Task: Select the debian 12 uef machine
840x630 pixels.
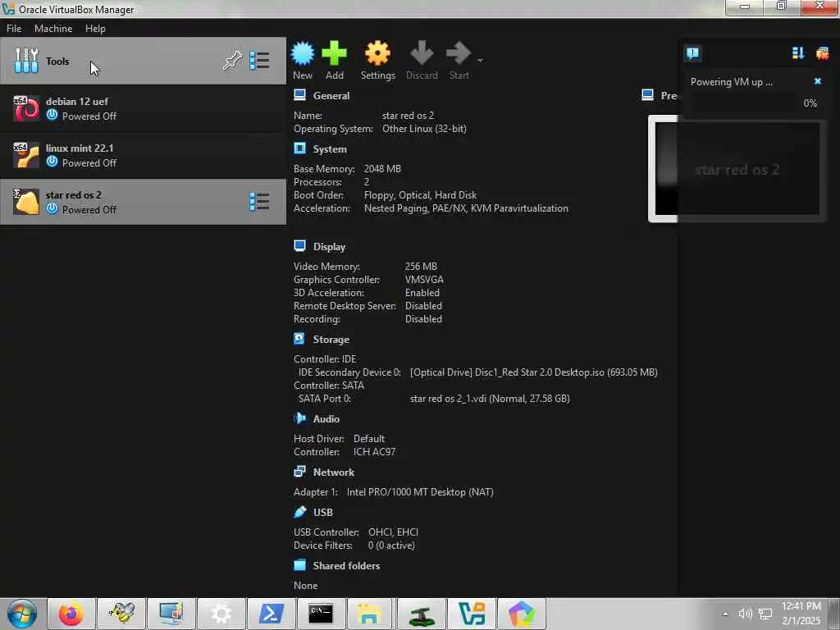Action: pos(143,109)
